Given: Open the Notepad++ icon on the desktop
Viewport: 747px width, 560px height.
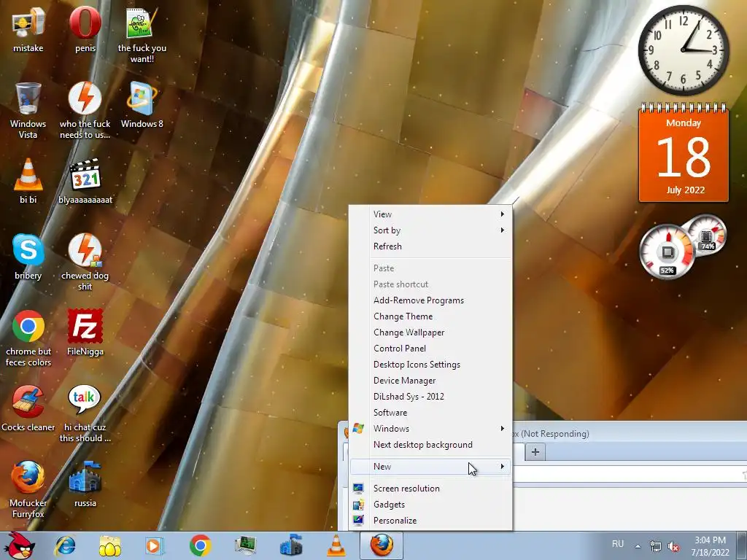Looking at the screenshot, I should [x=142, y=34].
